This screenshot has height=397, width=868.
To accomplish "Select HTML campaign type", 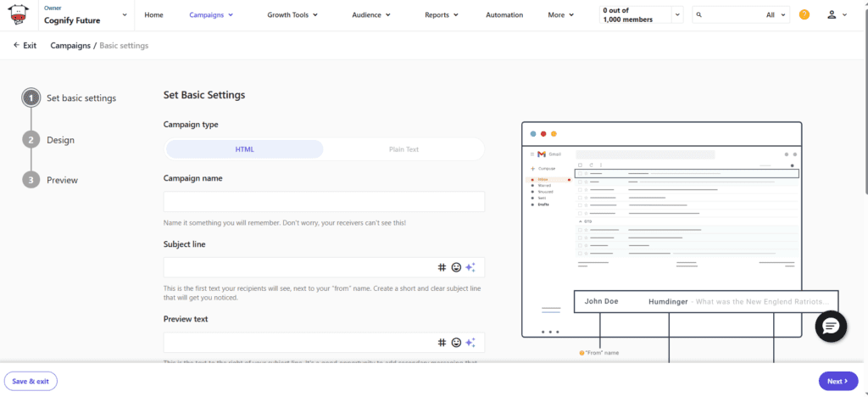I will click(245, 149).
